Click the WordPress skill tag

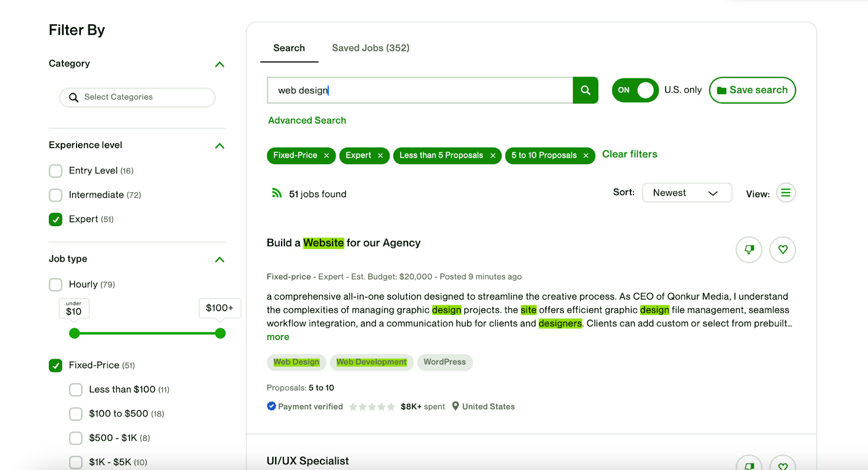(x=445, y=362)
